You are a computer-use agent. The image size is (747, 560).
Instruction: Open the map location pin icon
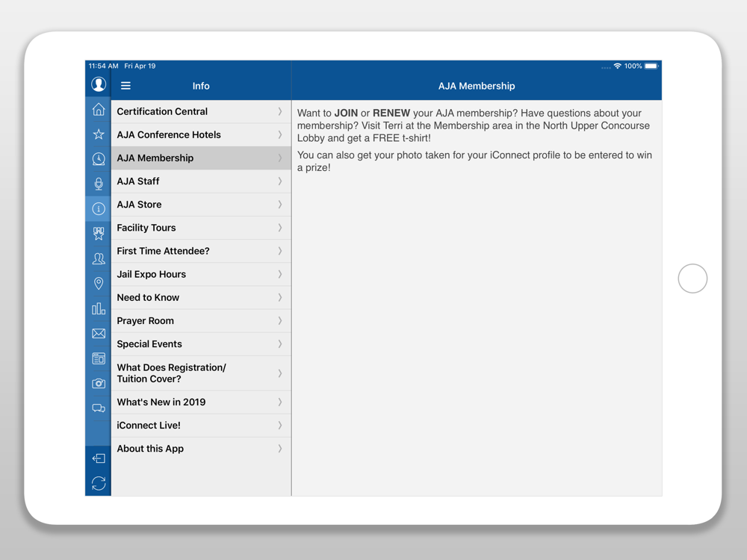pos(99,283)
